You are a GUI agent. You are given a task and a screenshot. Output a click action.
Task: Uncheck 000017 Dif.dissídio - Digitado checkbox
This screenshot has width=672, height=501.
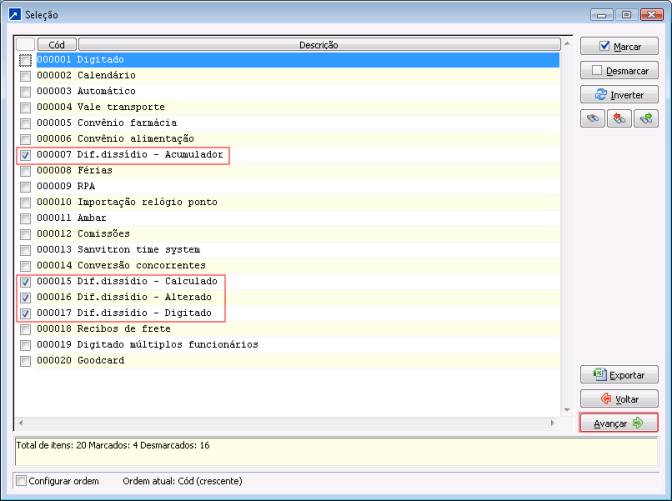[25, 314]
